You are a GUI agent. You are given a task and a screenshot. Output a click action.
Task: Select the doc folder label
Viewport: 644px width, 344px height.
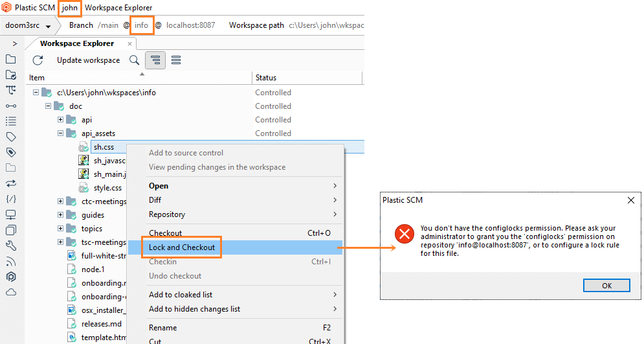tap(76, 106)
